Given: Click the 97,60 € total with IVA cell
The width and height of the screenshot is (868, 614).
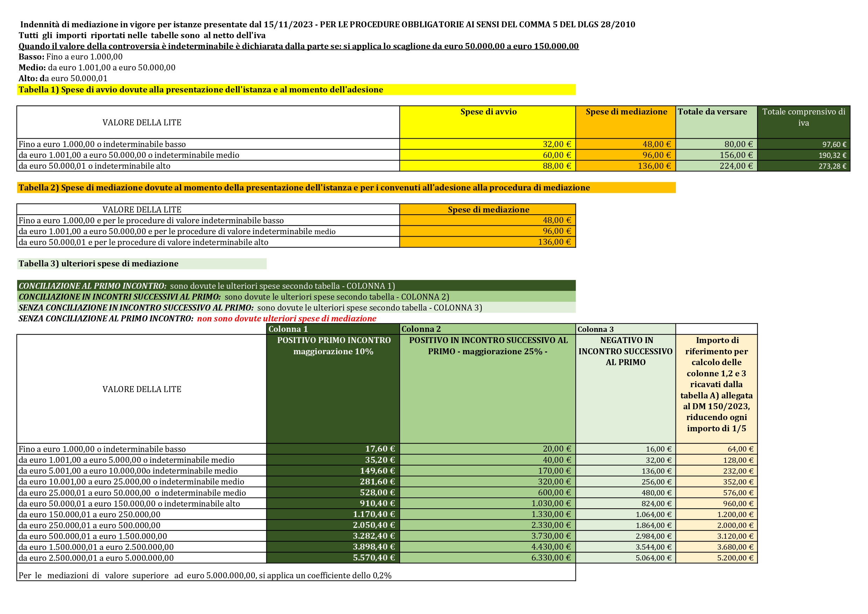Looking at the screenshot, I should tap(804, 144).
